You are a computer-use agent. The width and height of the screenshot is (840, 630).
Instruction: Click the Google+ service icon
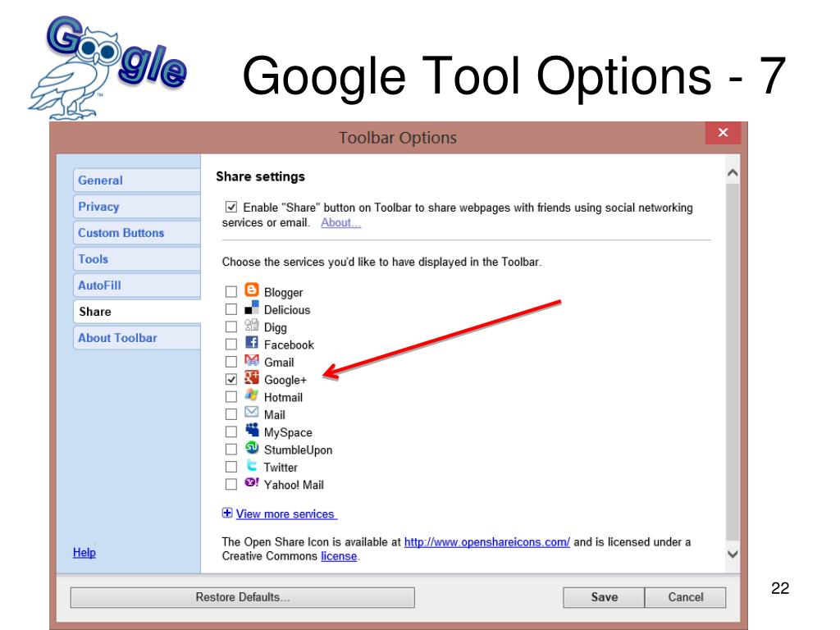coord(251,377)
